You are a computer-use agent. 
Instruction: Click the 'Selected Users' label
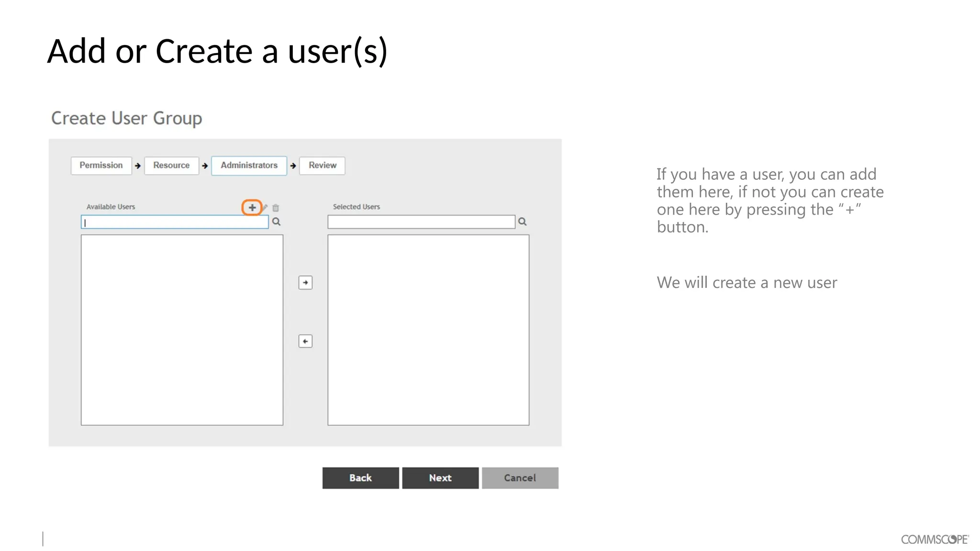click(x=356, y=207)
